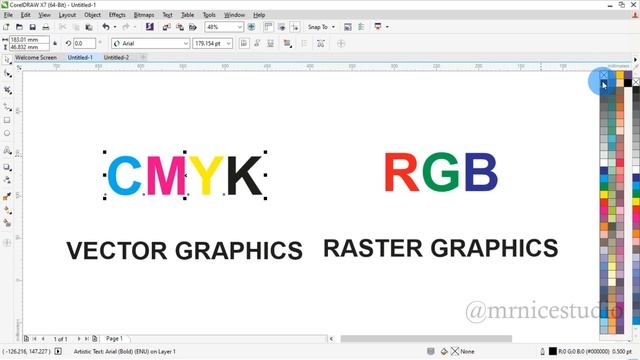
Task: Click the Page 1 tab at the bottom
Action: [x=114, y=338]
